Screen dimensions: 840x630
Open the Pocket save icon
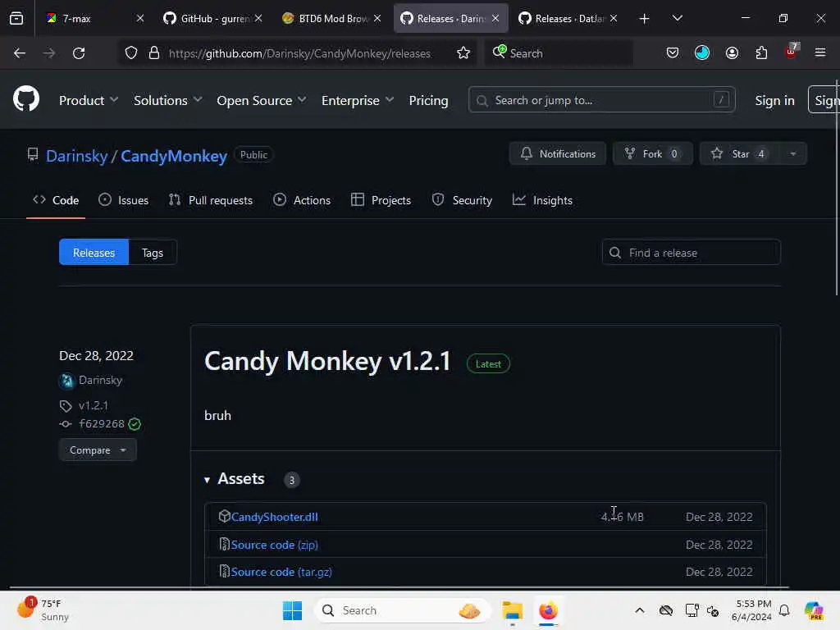click(x=673, y=53)
